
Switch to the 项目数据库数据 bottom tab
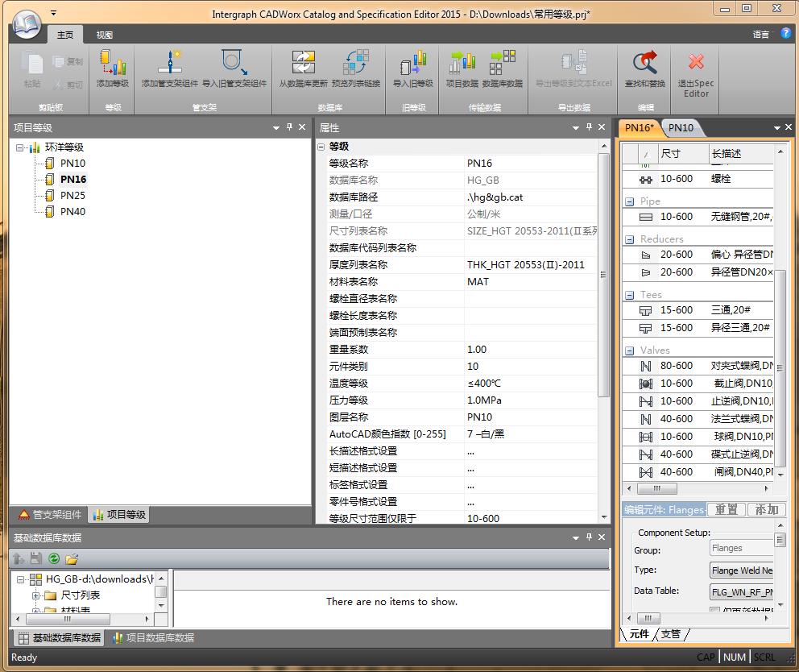tap(153, 638)
